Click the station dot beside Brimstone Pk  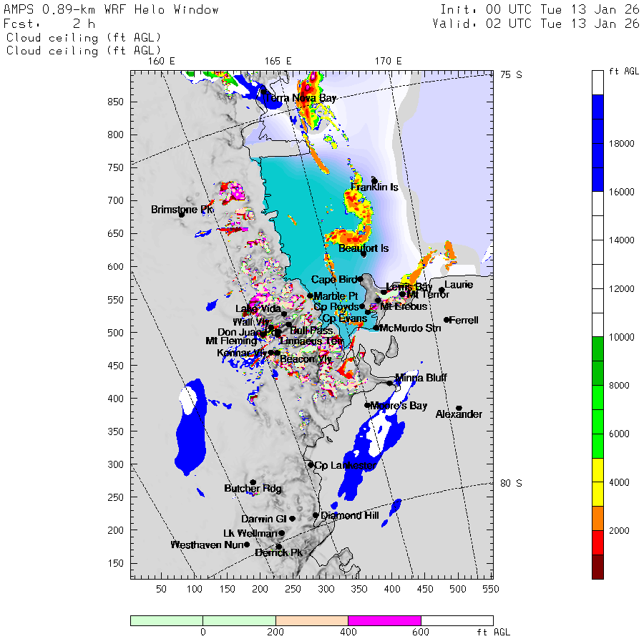[182, 215]
